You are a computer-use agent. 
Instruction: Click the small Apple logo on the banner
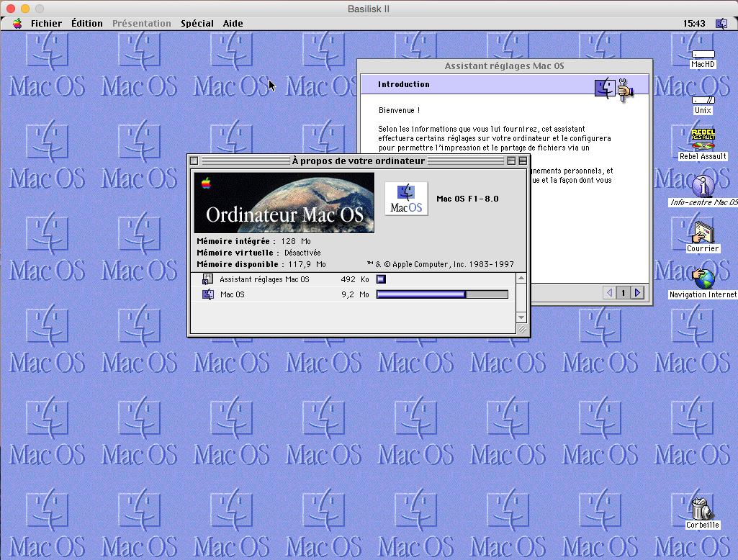206,183
